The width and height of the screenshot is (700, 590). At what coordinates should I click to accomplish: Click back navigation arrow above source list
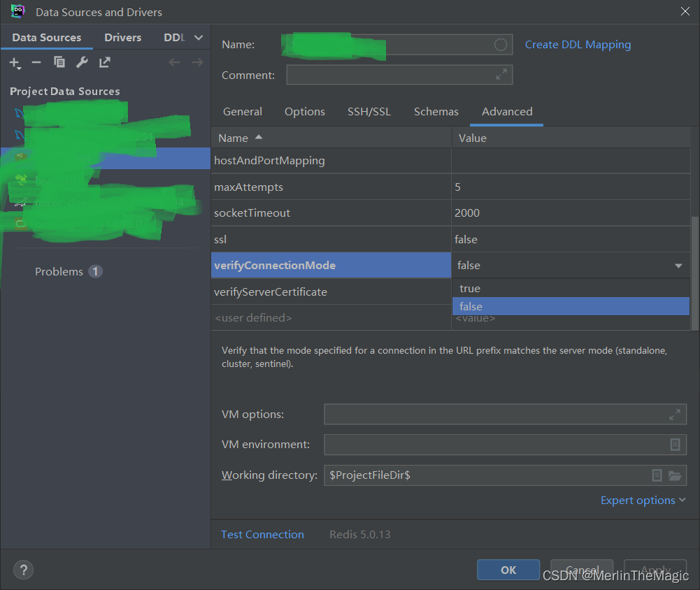pyautogui.click(x=174, y=62)
